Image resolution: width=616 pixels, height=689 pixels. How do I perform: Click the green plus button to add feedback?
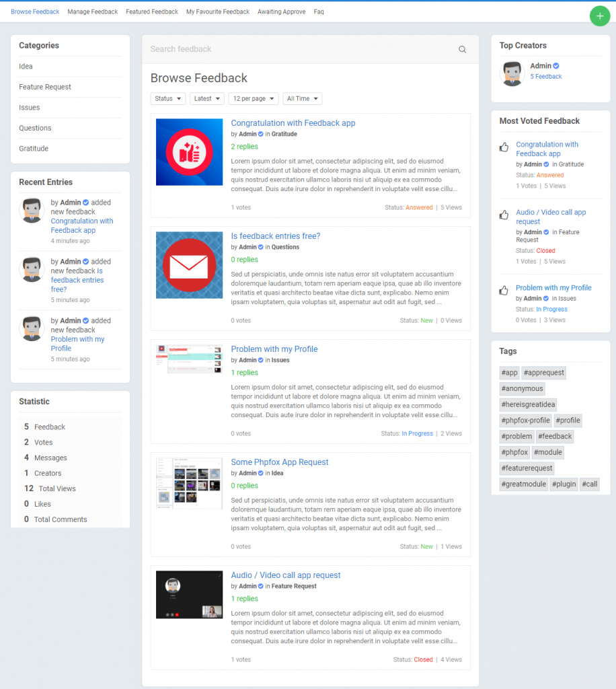[599, 15]
